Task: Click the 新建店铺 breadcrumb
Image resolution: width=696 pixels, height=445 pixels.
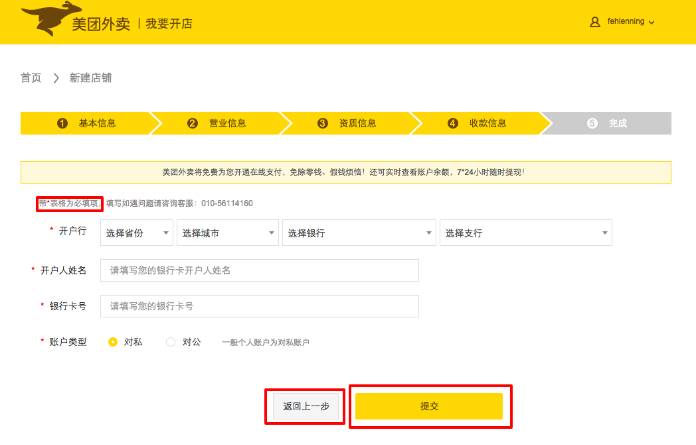Action: (90, 78)
